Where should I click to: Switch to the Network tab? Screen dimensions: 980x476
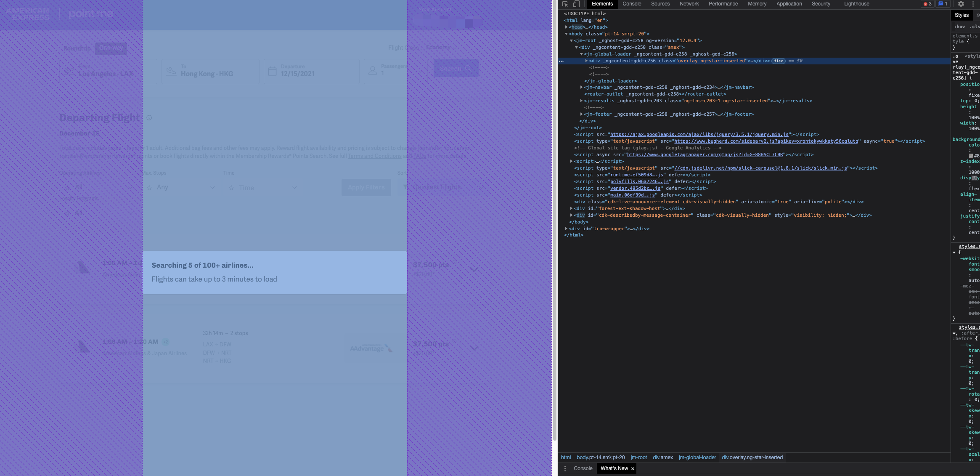coord(689,4)
